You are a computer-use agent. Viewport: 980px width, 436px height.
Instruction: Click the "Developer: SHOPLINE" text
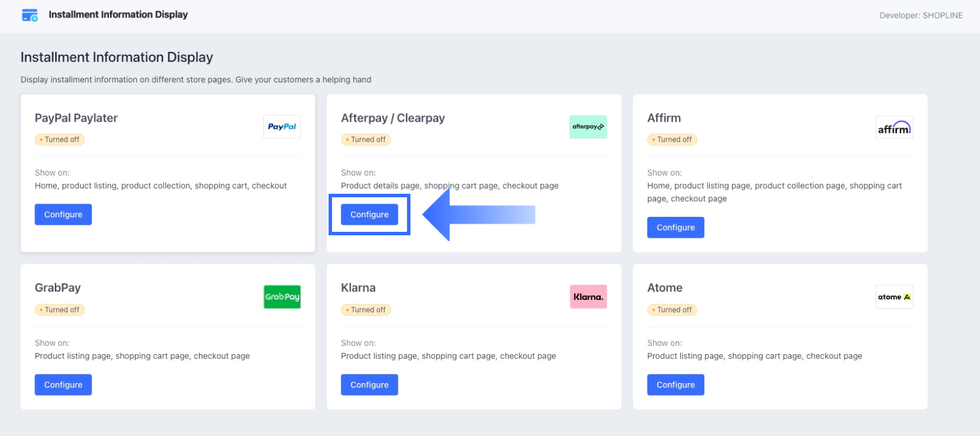(x=921, y=16)
